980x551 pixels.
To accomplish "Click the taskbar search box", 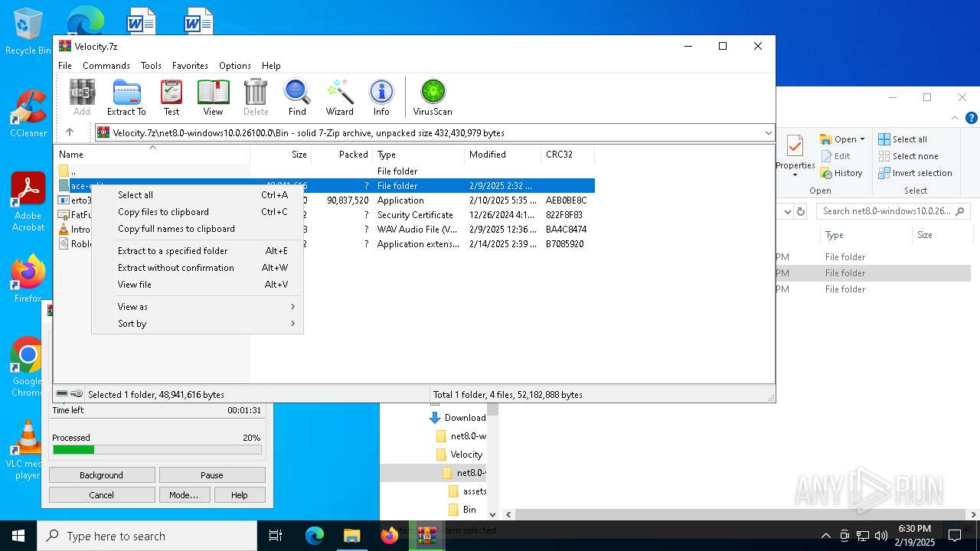I will point(147,536).
